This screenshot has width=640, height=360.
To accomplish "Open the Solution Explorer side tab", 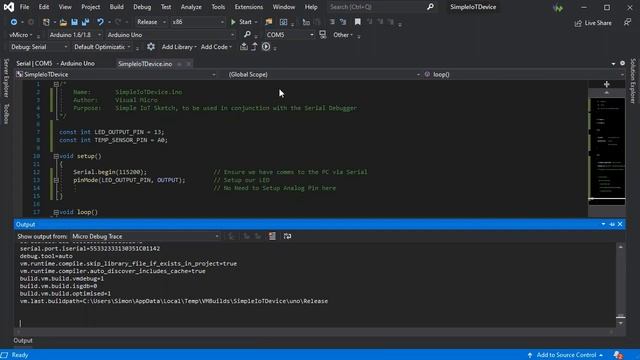I will [x=633, y=81].
